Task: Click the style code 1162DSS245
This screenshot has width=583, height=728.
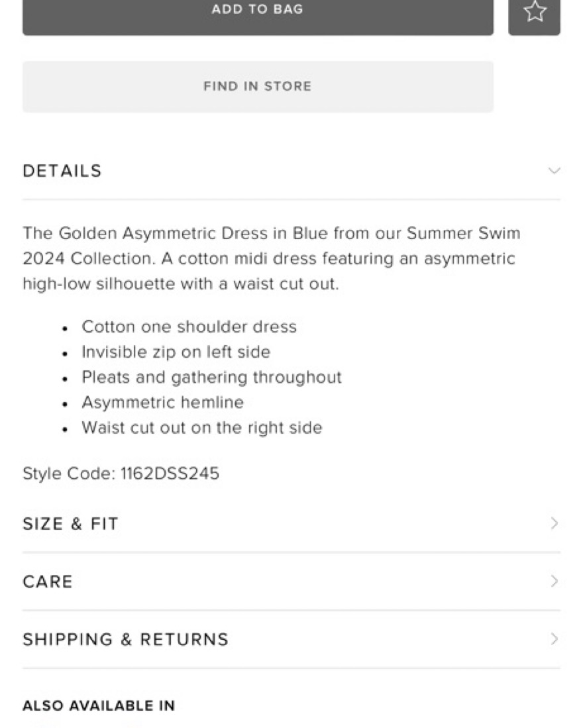Action: 170,474
